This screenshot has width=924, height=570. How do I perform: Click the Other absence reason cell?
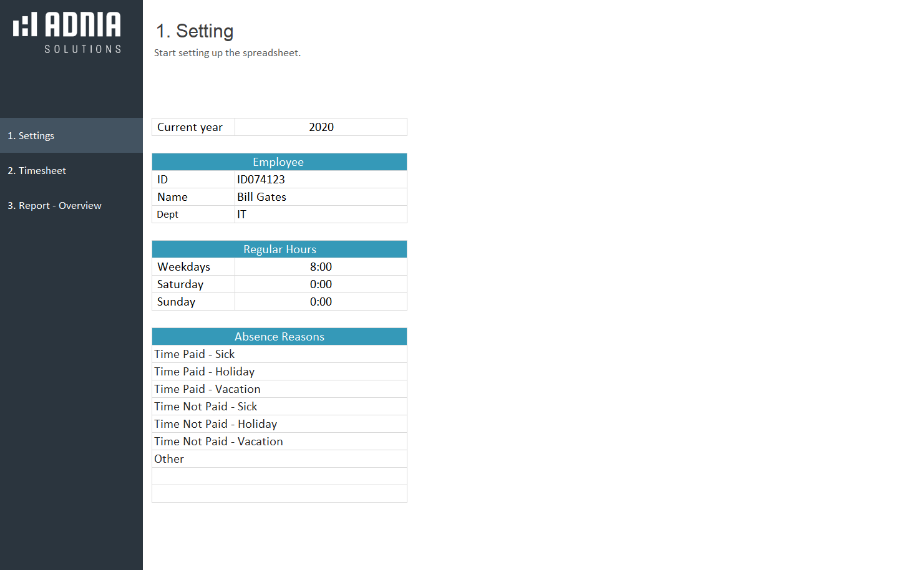pyautogui.click(x=279, y=459)
